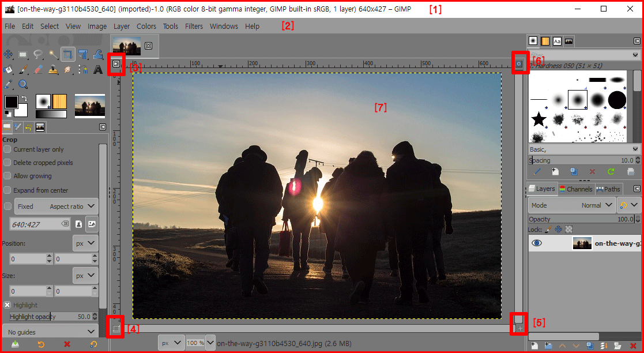The image size is (644, 353).
Task: Delete tool preset red X in Tool Options
Action: click(67, 344)
